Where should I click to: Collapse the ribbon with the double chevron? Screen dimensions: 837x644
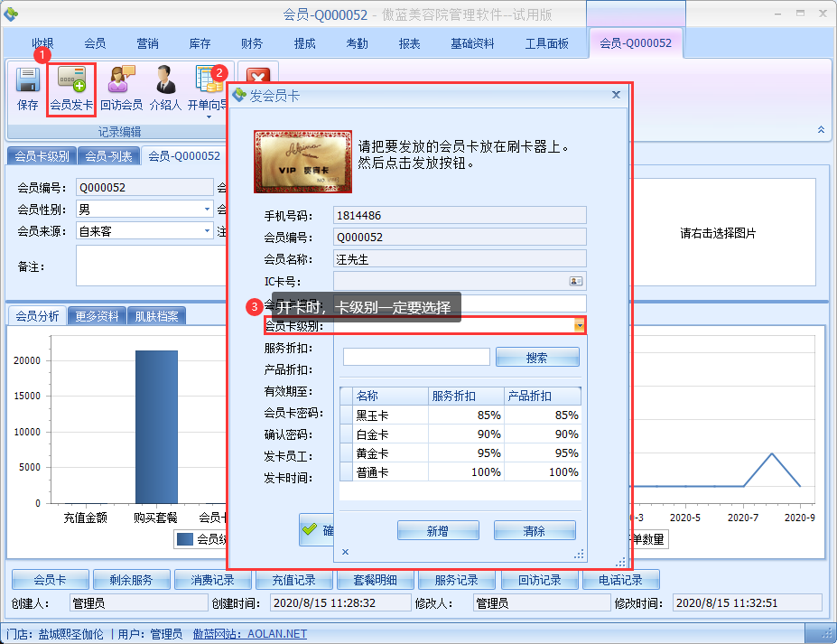pyautogui.click(x=821, y=130)
